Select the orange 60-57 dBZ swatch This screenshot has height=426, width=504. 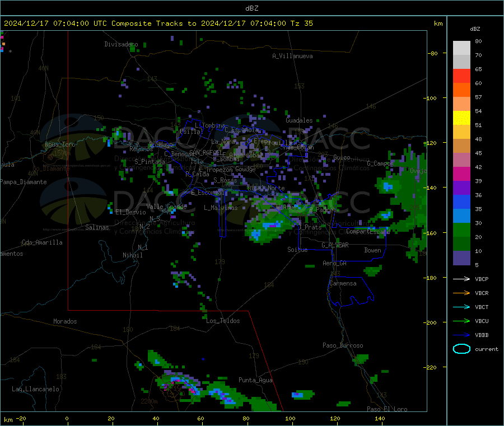tap(461, 90)
